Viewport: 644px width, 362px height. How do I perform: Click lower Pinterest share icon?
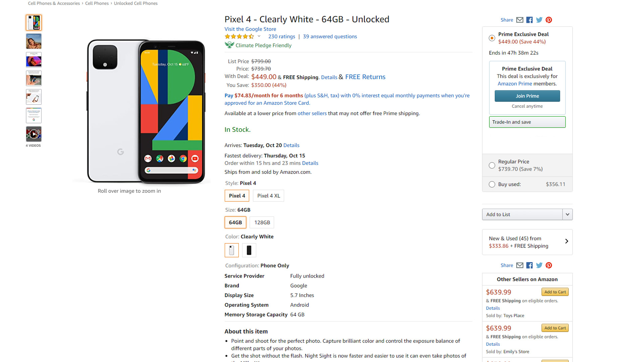coord(549,265)
